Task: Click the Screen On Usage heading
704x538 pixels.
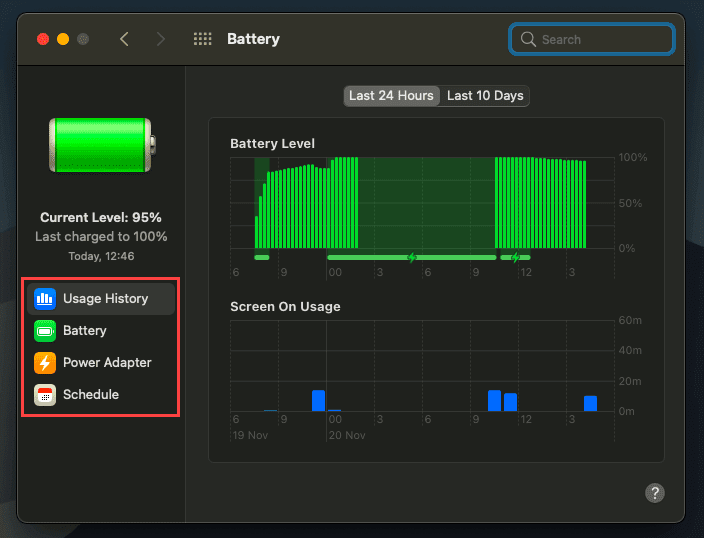Action: click(x=286, y=307)
